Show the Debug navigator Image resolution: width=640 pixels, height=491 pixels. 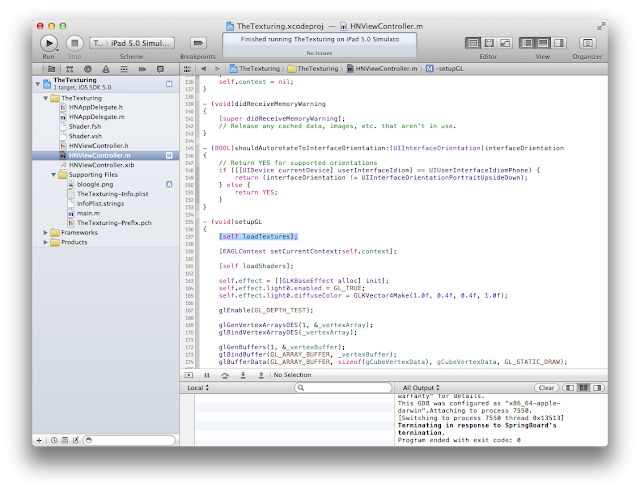coord(124,69)
